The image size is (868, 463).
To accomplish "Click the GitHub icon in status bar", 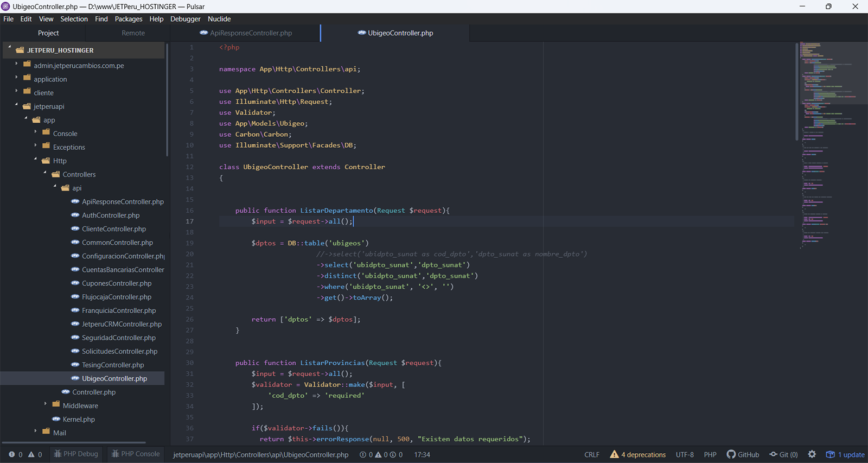I will (x=731, y=454).
